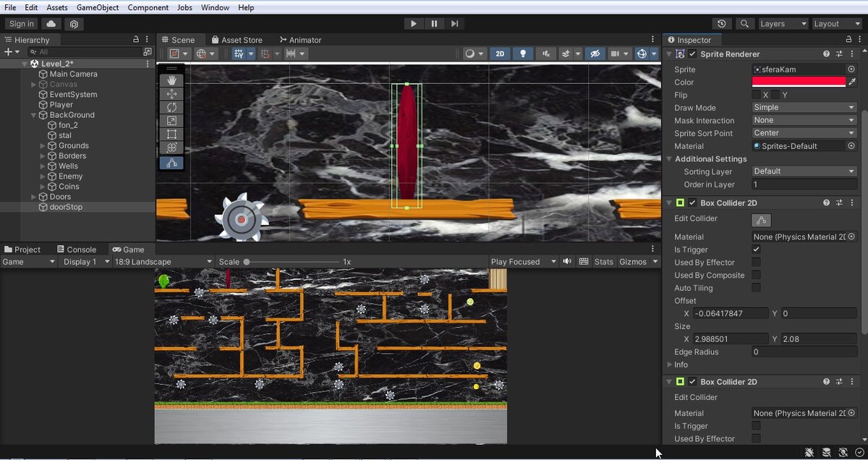Select the Hand tool in Scene toolbar
This screenshot has height=460, width=868.
pyautogui.click(x=171, y=80)
